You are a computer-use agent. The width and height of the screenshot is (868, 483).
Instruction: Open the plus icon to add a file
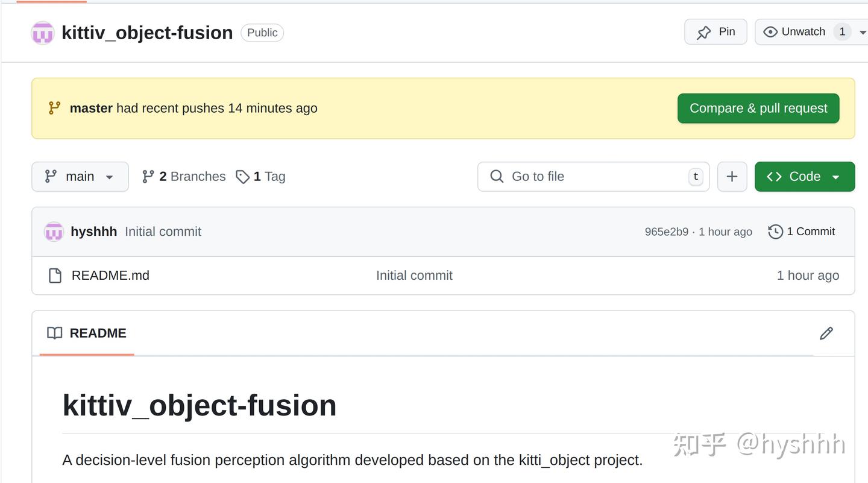pos(732,176)
